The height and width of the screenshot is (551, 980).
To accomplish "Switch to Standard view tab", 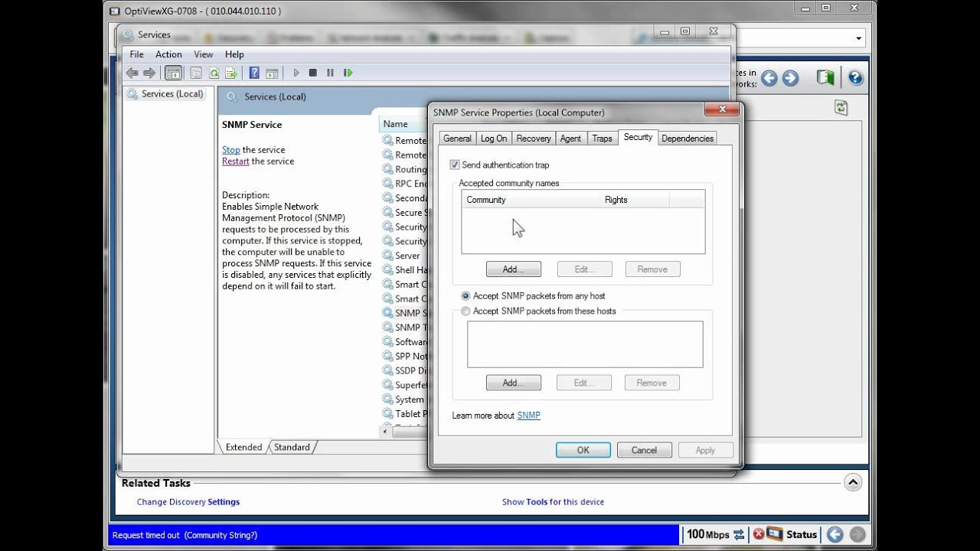I will tap(292, 447).
